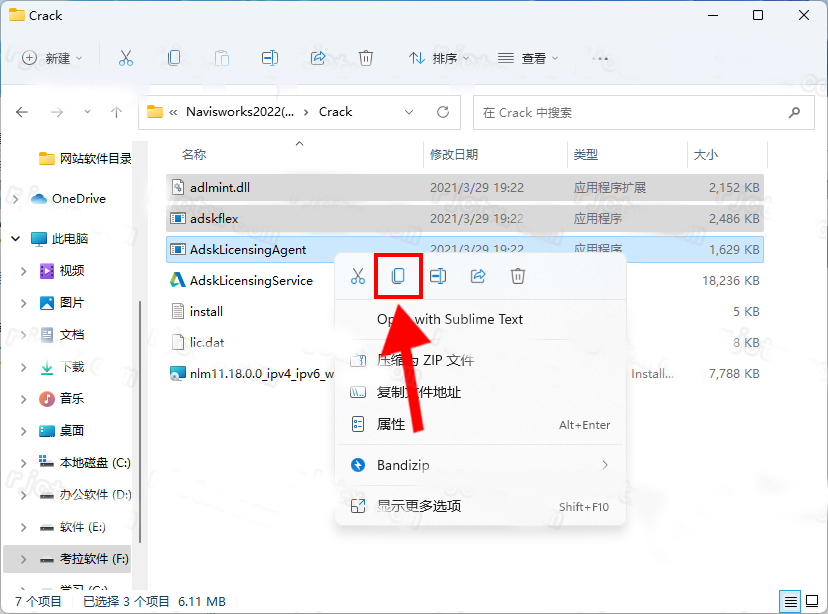Choose 显示更多选项 menu entry

click(x=481, y=506)
